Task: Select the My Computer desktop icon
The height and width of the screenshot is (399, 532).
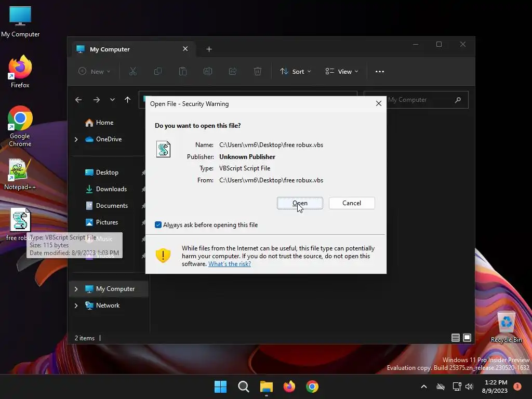Action: (x=20, y=22)
